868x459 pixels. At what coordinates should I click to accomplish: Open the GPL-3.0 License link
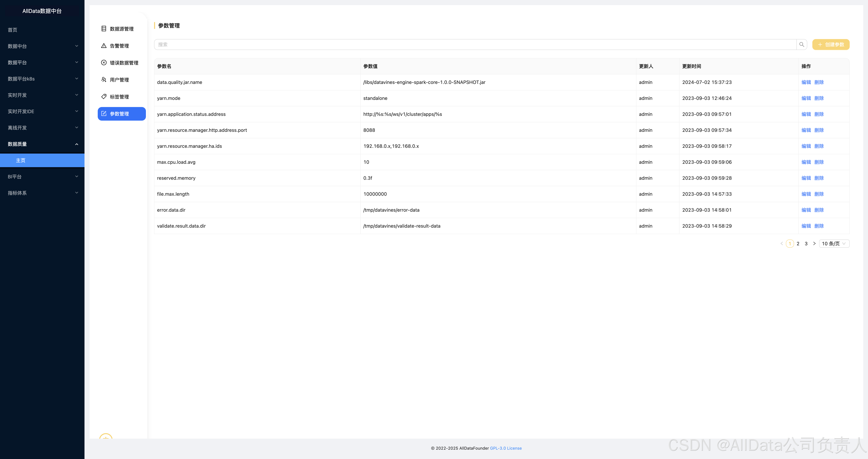[506, 448]
